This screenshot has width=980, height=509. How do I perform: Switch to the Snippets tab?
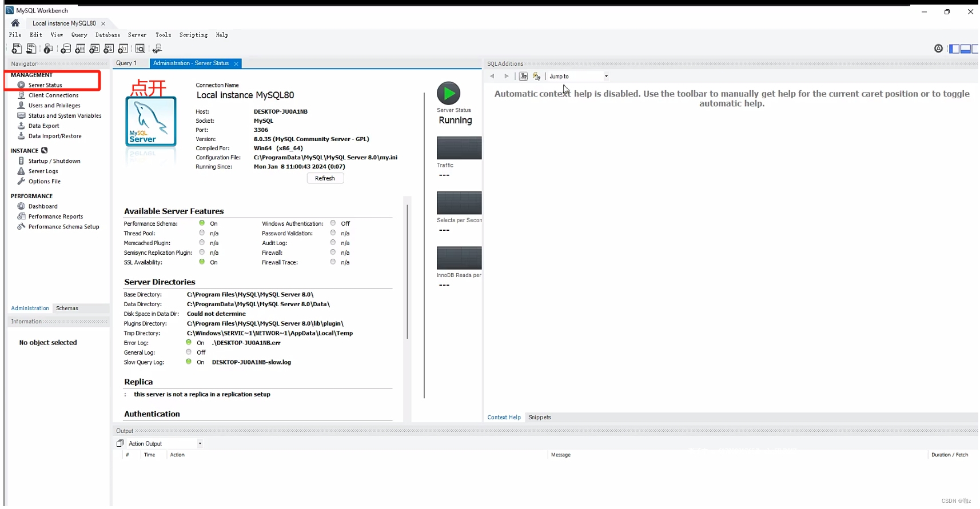[x=539, y=418]
